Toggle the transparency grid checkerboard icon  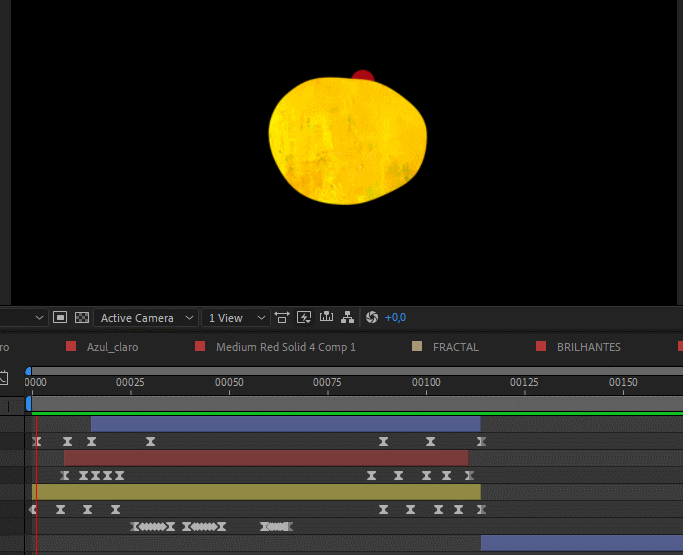[82, 318]
